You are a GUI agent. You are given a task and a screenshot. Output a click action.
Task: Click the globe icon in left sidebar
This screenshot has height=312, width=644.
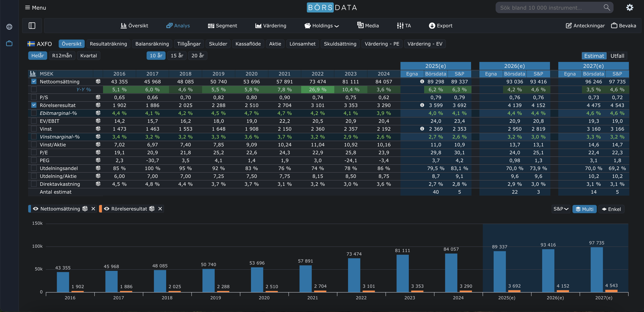point(9,27)
